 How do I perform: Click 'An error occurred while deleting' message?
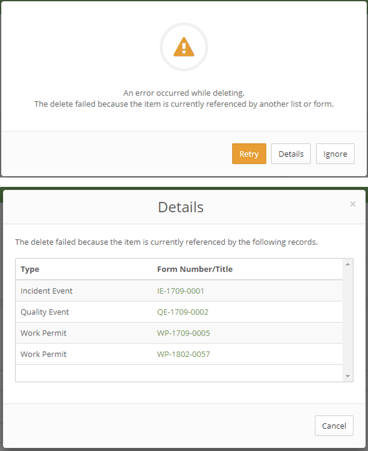pos(184,93)
